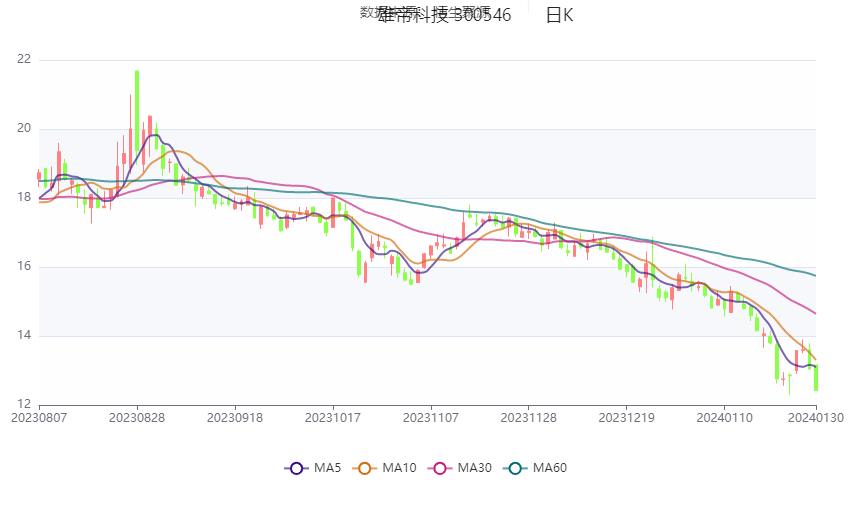Toggle the MA5 series via its legend label

tap(327, 468)
